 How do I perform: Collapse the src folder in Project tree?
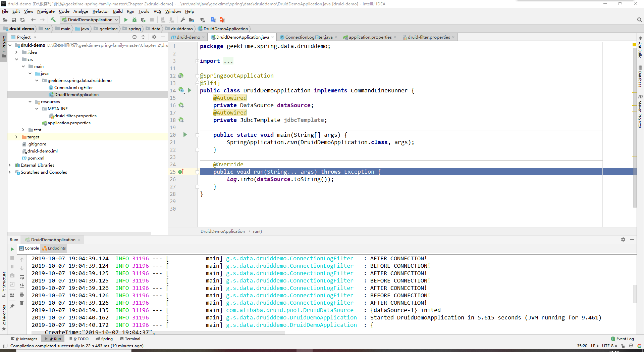click(x=17, y=59)
